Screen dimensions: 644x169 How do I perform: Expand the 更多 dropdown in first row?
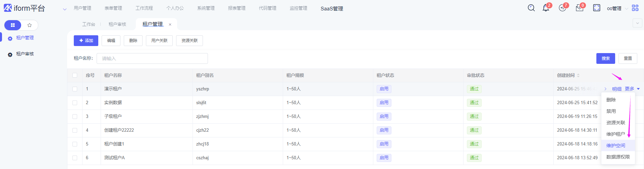[x=632, y=89]
